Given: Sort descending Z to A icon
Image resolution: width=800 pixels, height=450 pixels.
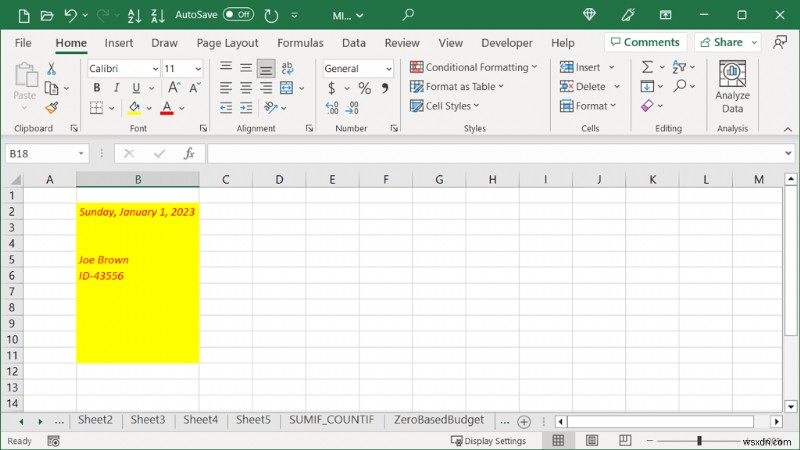Looking at the screenshot, I should click(x=158, y=15).
